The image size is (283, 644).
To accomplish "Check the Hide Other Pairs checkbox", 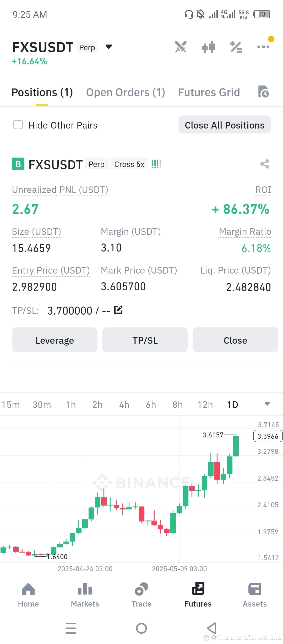I will pyautogui.click(x=18, y=125).
